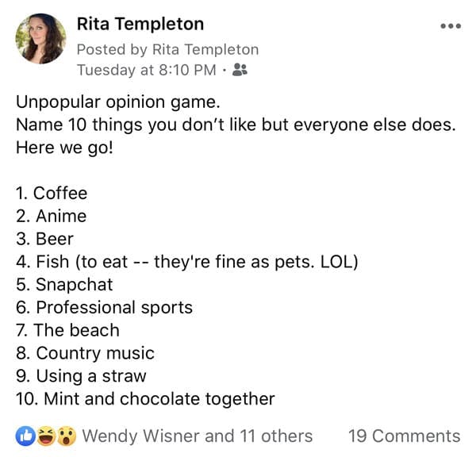Screen dimensions: 476x457
Task: Click list item "2. Anime"
Action: pyautogui.click(x=51, y=216)
